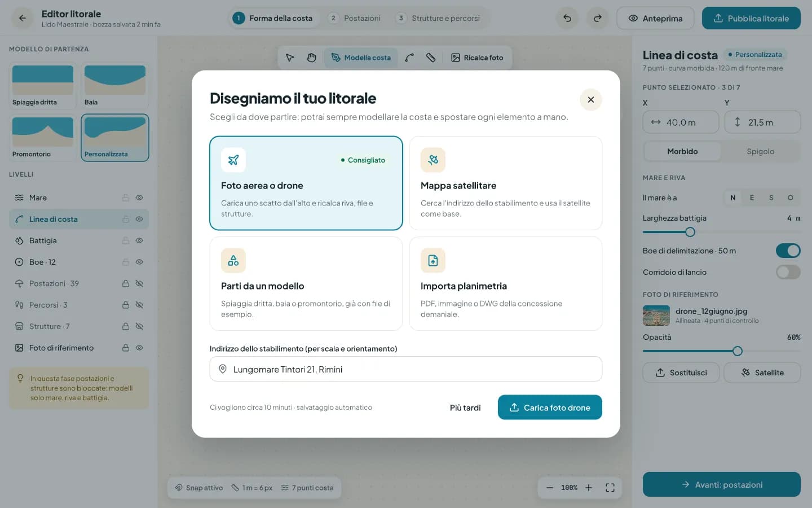Click Carica foto drone button
The width and height of the screenshot is (812, 508).
tap(550, 408)
